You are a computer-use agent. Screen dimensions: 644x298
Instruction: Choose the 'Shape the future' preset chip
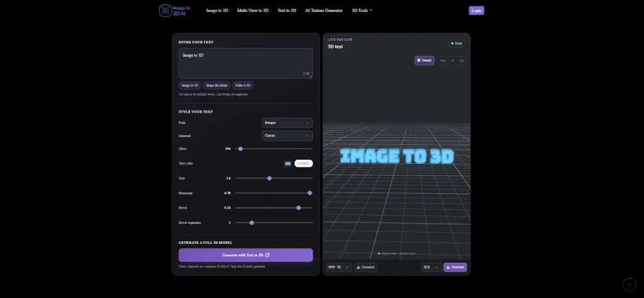coord(216,86)
